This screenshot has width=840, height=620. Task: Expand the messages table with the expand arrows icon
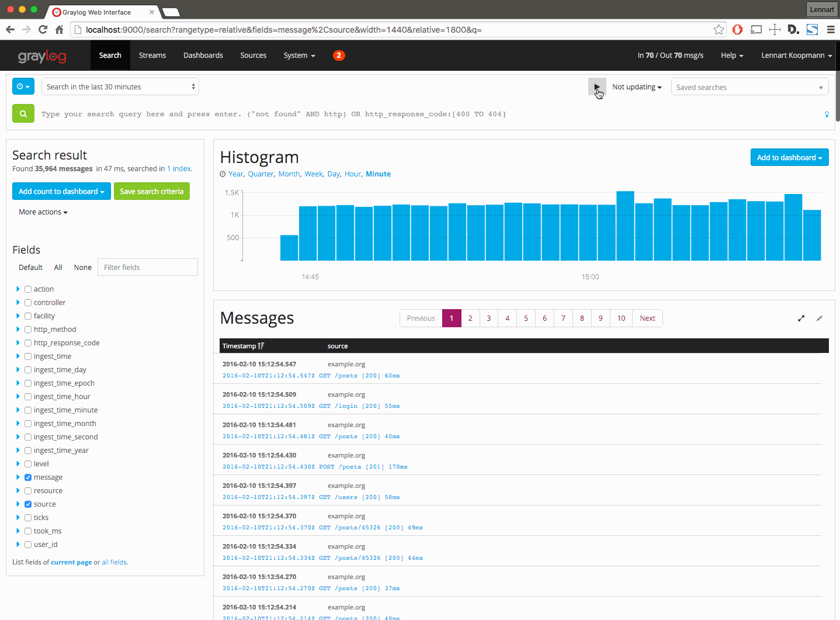click(x=801, y=318)
